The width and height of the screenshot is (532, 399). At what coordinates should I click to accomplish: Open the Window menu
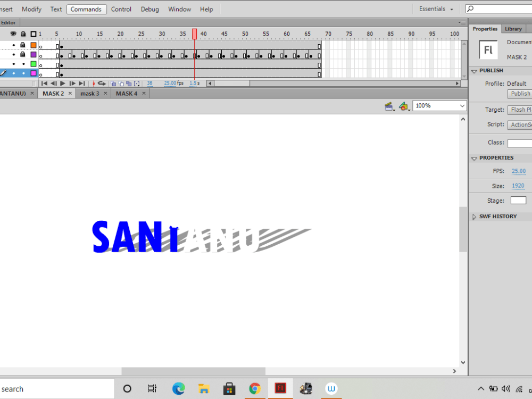tap(179, 9)
